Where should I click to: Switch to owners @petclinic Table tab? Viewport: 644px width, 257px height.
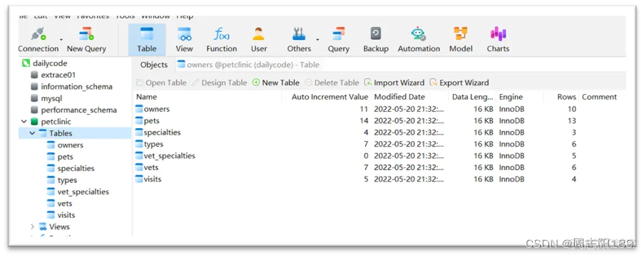(248, 65)
